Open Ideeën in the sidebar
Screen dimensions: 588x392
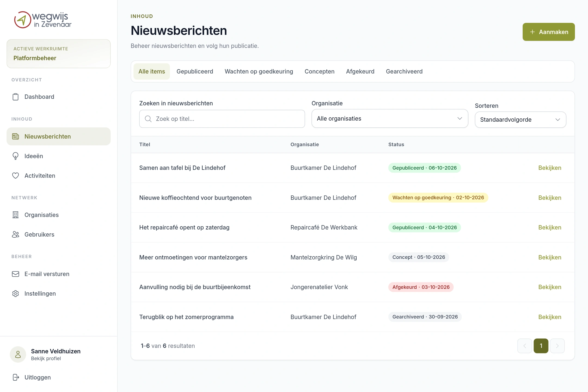point(59,156)
